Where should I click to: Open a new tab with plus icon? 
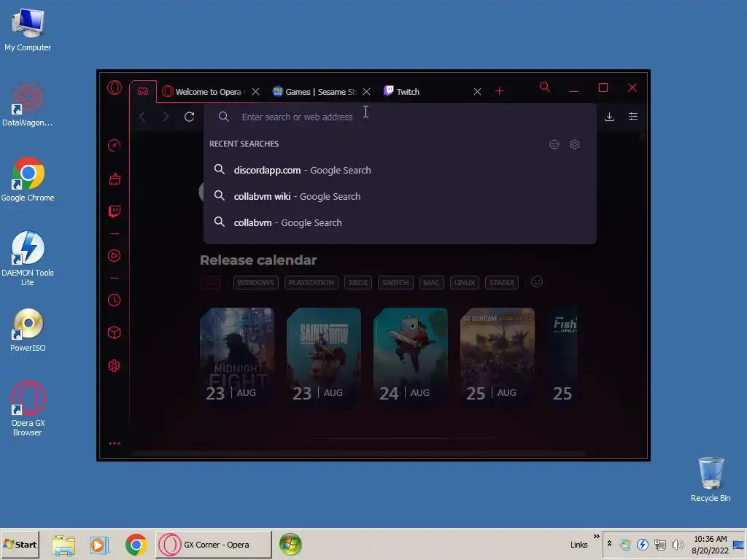pyautogui.click(x=499, y=91)
